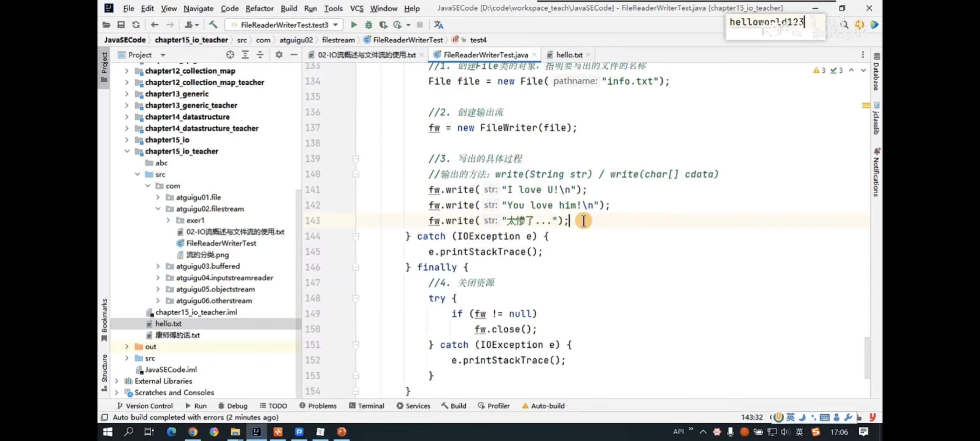Open the Terminal tool window
Image resolution: width=980 pixels, height=441 pixels.
[366, 406]
